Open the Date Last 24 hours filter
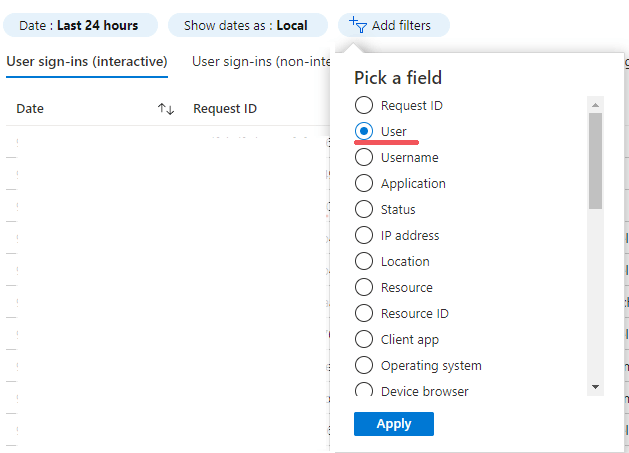 (79, 25)
